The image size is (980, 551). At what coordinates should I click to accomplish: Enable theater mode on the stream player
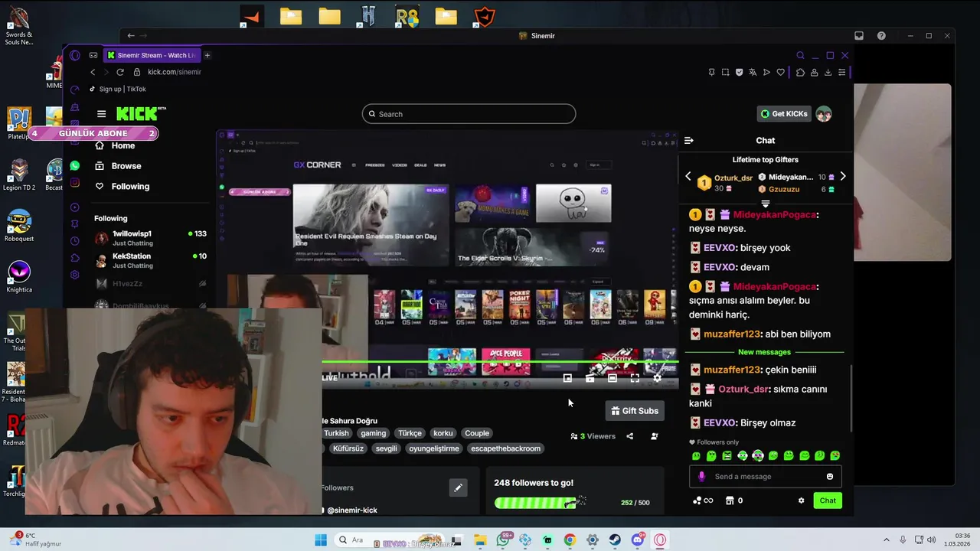[x=612, y=378]
